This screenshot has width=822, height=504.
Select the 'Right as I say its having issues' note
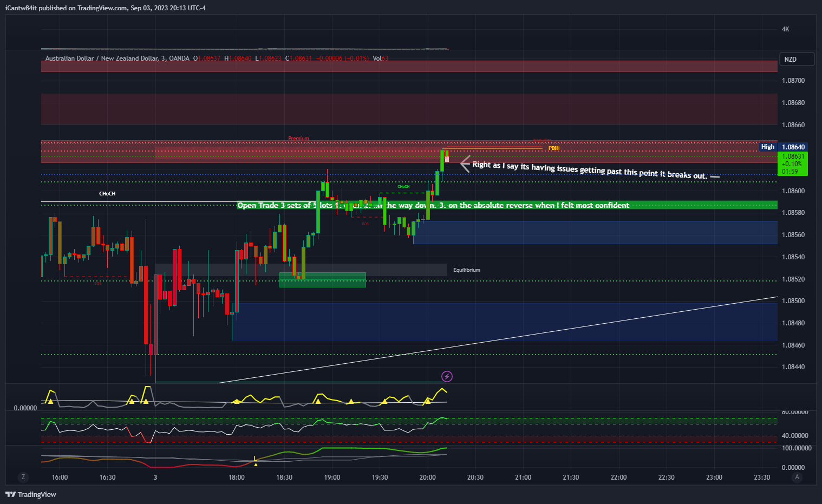click(x=590, y=170)
